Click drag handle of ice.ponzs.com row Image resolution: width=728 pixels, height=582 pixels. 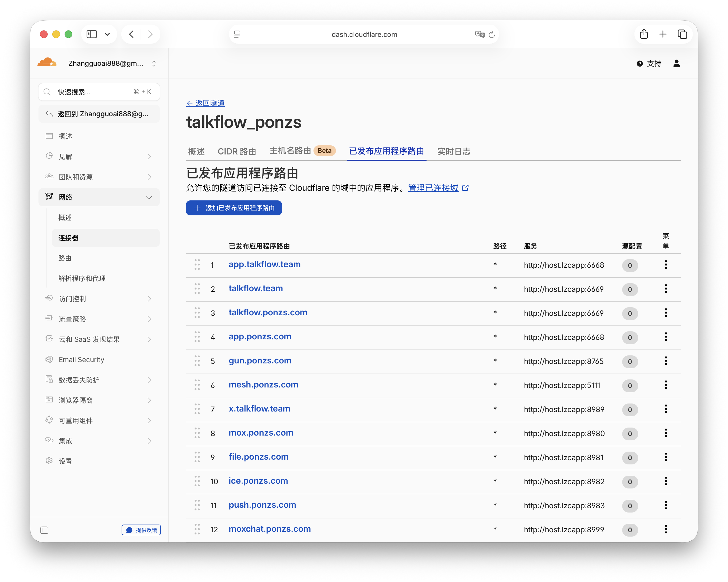click(x=197, y=481)
